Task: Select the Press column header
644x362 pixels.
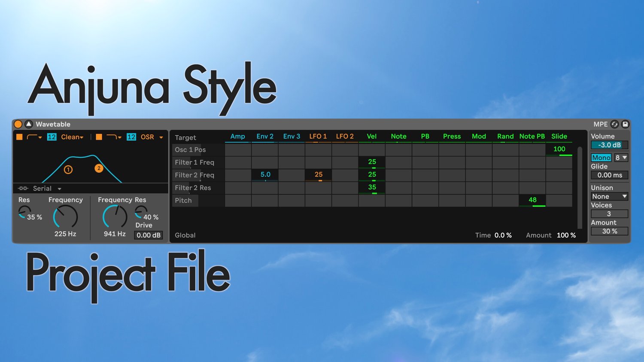Action: click(452, 137)
